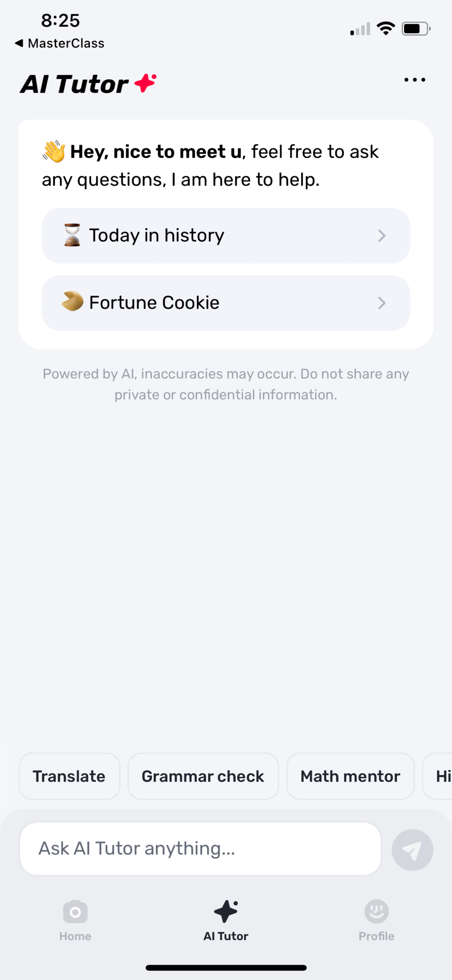Switch to the Profile tab label
Image resolution: width=452 pixels, height=980 pixels.
pos(376,936)
